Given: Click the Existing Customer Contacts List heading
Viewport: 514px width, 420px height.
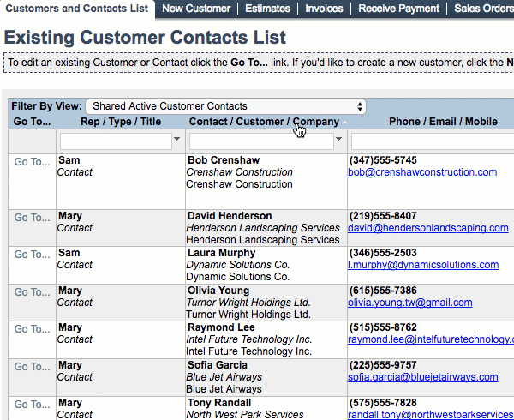Looking at the screenshot, I should coord(145,37).
